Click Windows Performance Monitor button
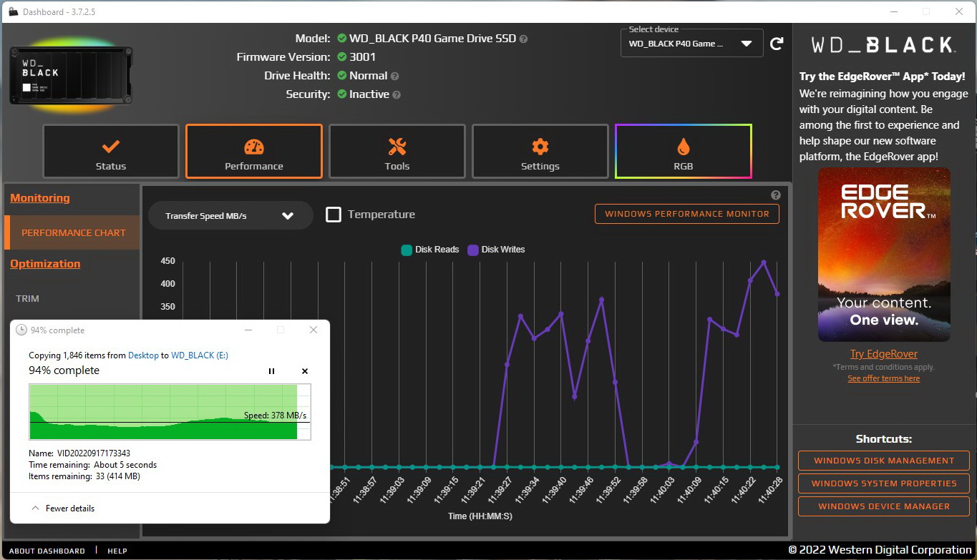The width and height of the screenshot is (977, 560). [x=686, y=214]
